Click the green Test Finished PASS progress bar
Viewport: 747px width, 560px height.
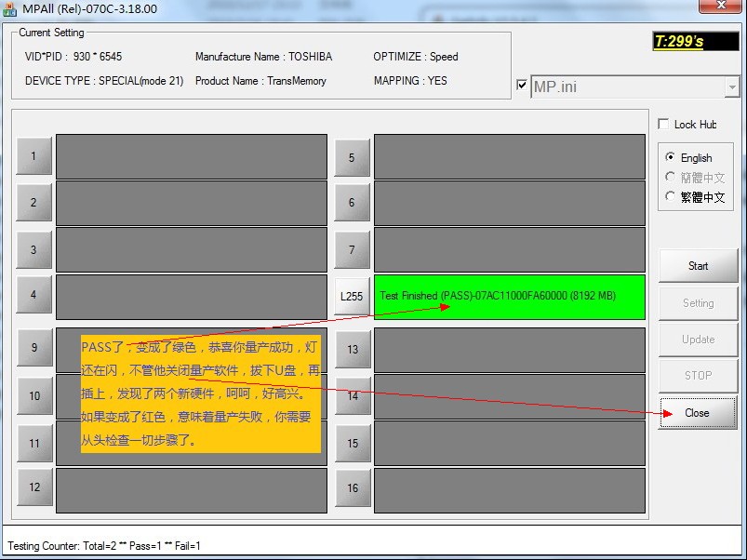pos(508,298)
